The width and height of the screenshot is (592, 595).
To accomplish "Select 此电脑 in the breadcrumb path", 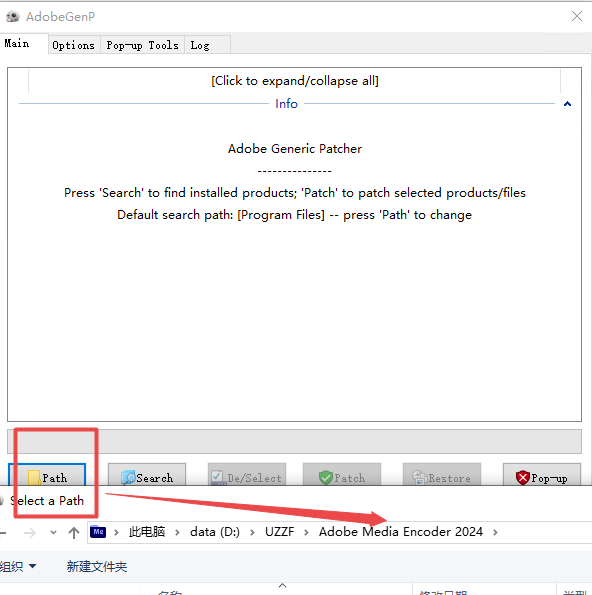I will pyautogui.click(x=147, y=532).
